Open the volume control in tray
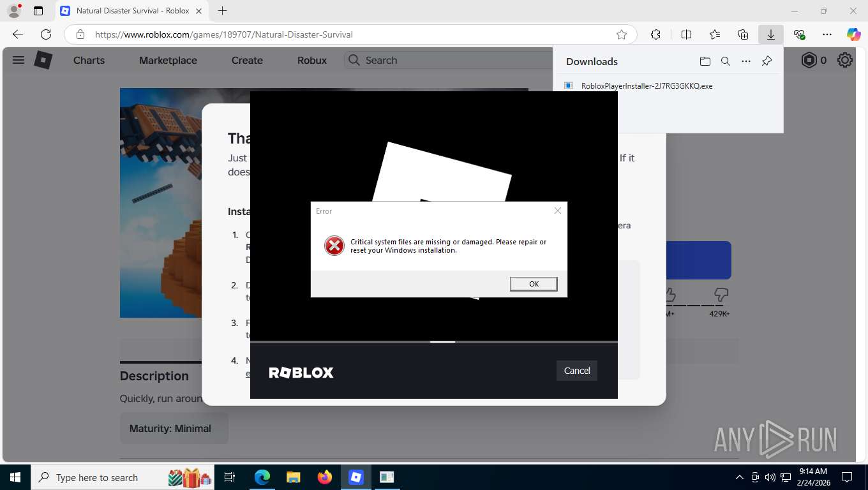The width and height of the screenshot is (868, 490). (x=770, y=477)
